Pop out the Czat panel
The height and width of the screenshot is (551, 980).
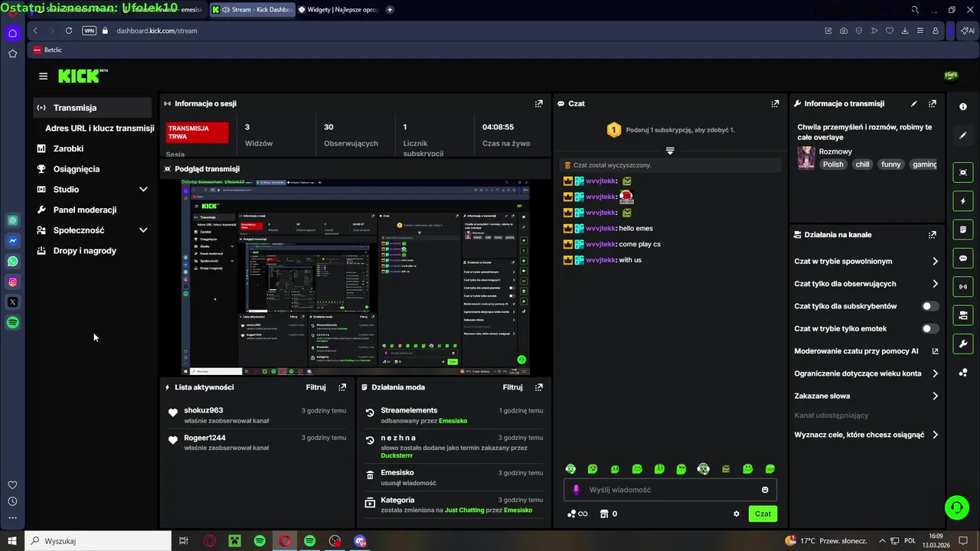point(775,103)
